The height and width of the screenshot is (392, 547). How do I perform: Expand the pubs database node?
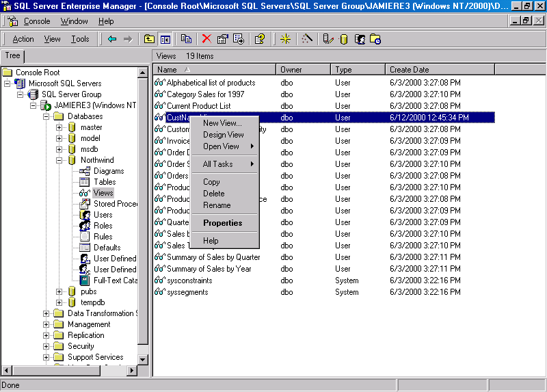pos(59,291)
